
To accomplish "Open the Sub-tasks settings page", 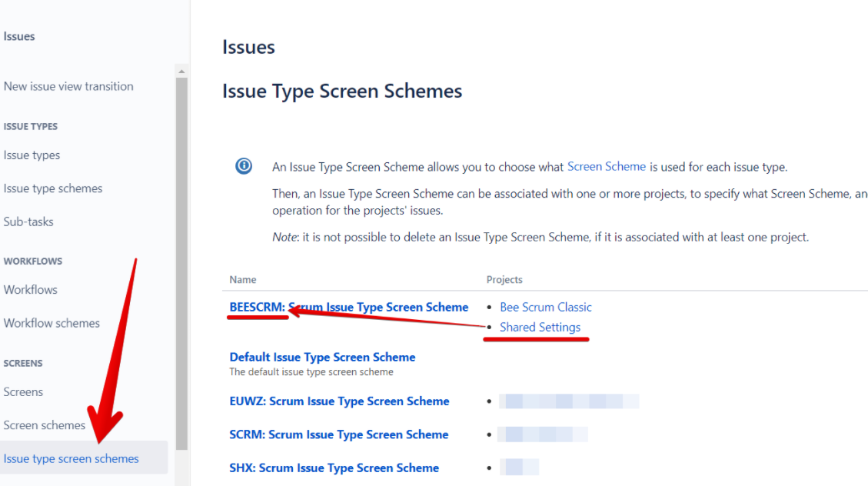I will tap(28, 221).
